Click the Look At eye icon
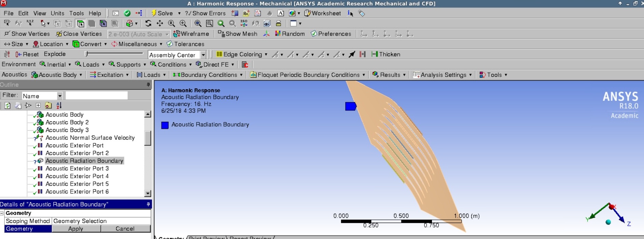The image size is (644, 239). (x=267, y=24)
